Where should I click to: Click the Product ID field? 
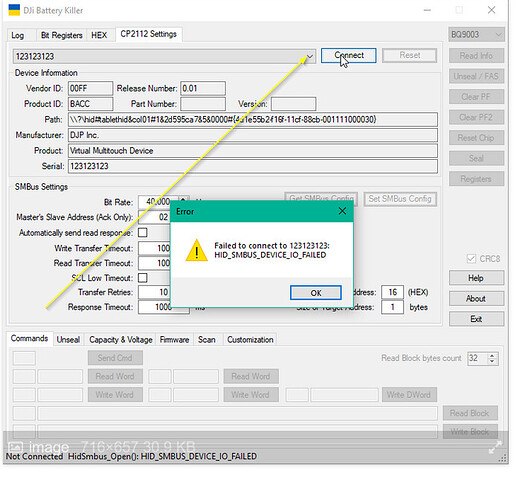(x=90, y=104)
